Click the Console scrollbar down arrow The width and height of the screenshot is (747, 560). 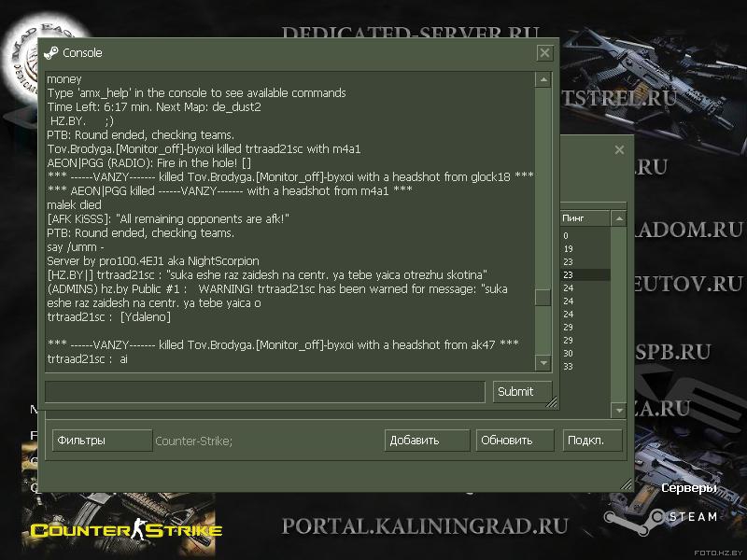point(543,363)
